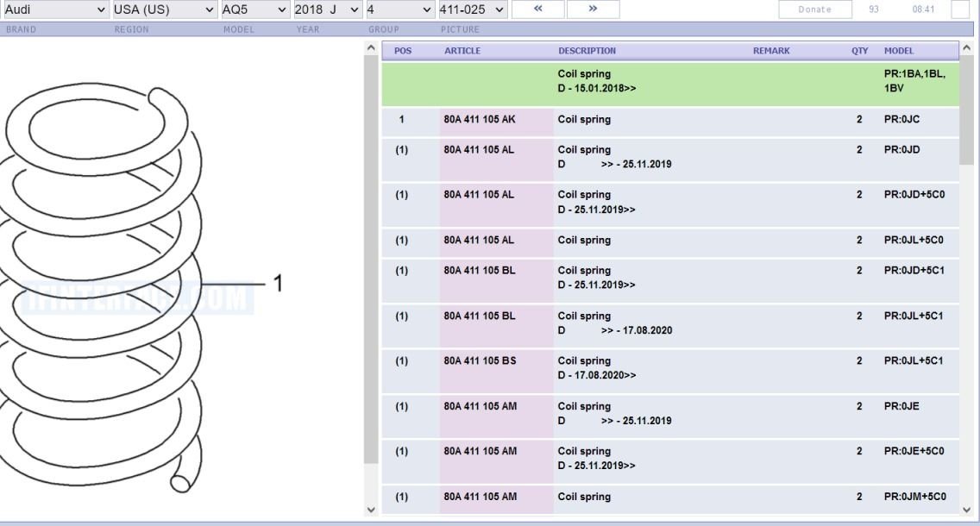Click callout number 1 on diagram
The width and height of the screenshot is (980, 526).
278,284
